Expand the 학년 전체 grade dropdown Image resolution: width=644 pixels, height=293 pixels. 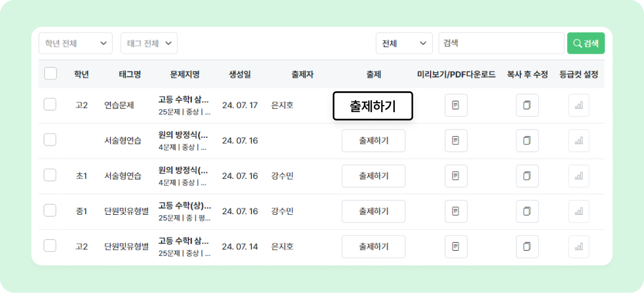(x=76, y=43)
